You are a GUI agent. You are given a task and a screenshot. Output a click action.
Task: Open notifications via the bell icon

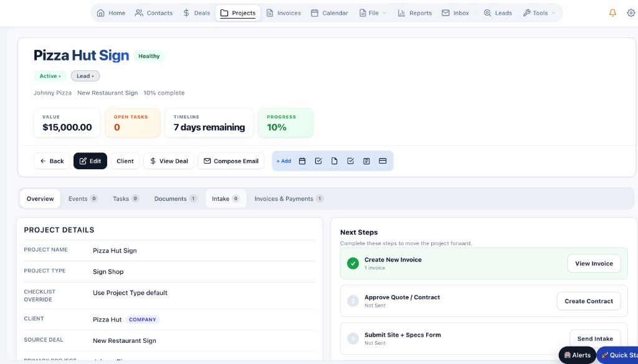612,12
